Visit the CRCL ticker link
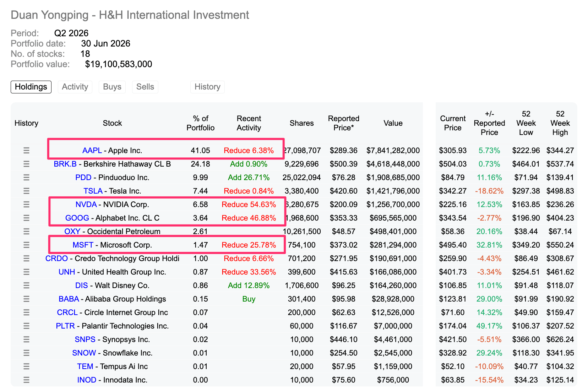 click(x=67, y=313)
